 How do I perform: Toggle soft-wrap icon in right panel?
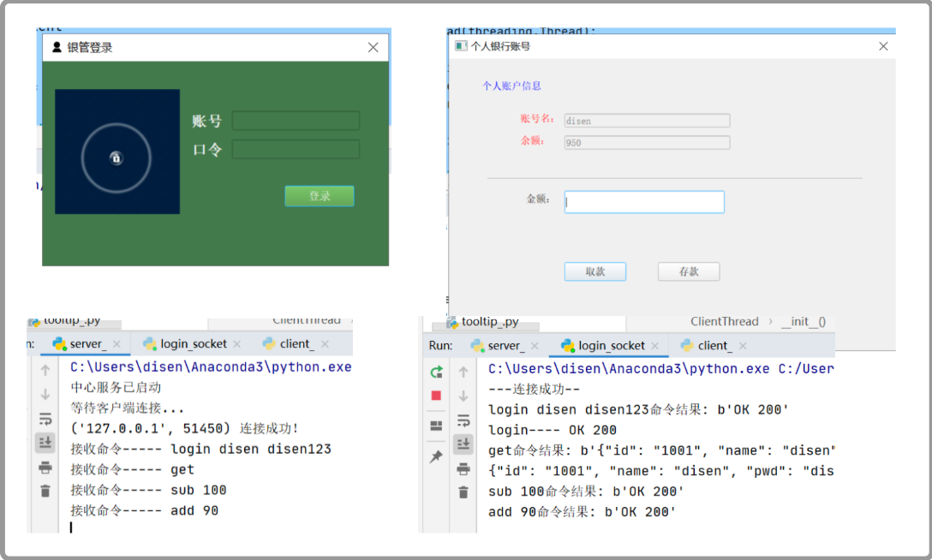click(463, 420)
